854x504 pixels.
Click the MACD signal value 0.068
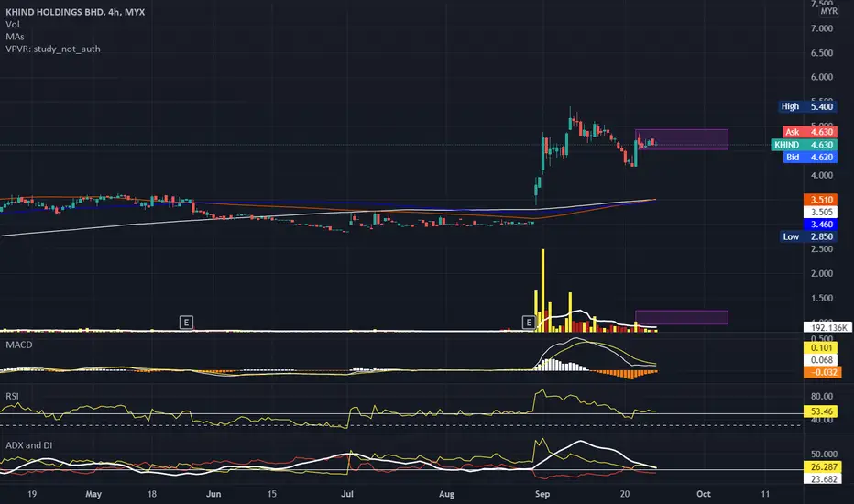click(821, 360)
